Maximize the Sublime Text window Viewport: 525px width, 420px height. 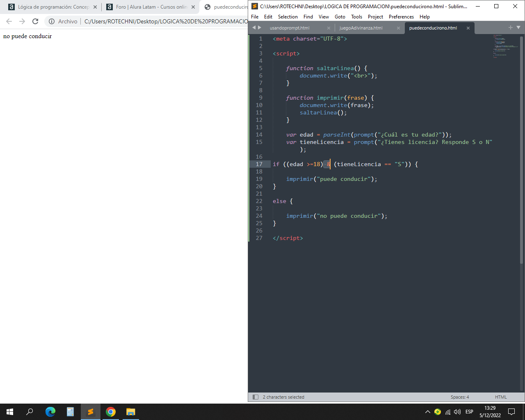tap(496, 6)
